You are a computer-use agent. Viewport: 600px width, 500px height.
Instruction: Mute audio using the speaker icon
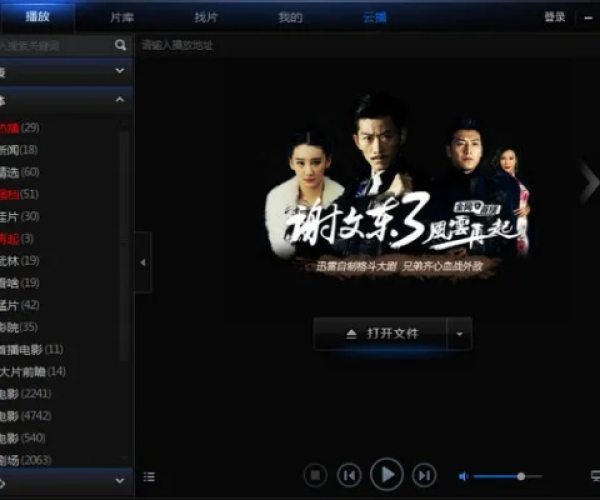click(463, 476)
